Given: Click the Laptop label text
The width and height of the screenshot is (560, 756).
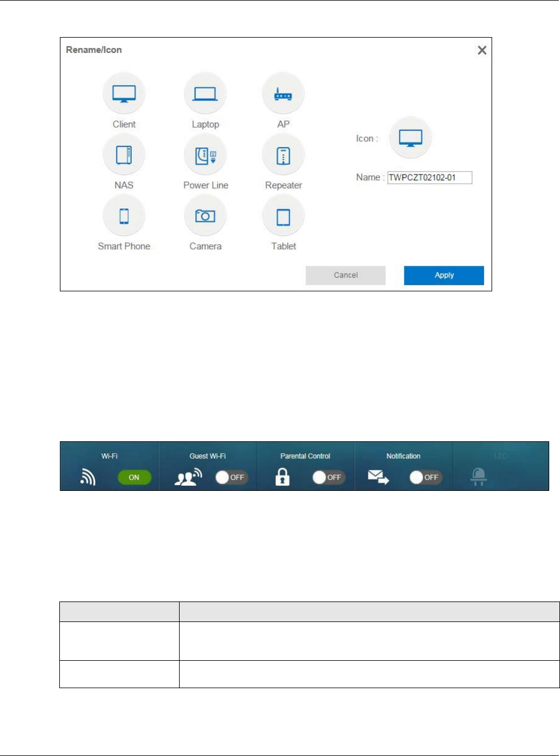Looking at the screenshot, I should (x=205, y=124).
